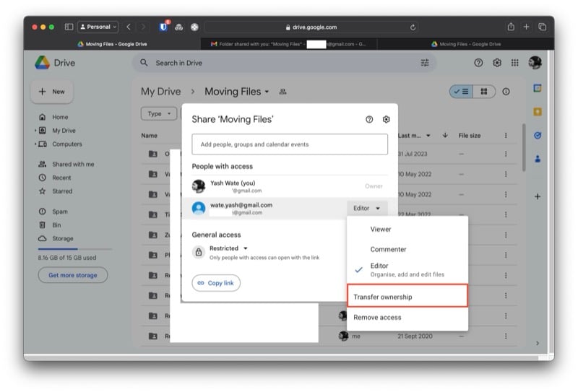Viewport: 578px width, 392px height.
Task: Open the Moving Files folder dropdown
Action: 267,92
